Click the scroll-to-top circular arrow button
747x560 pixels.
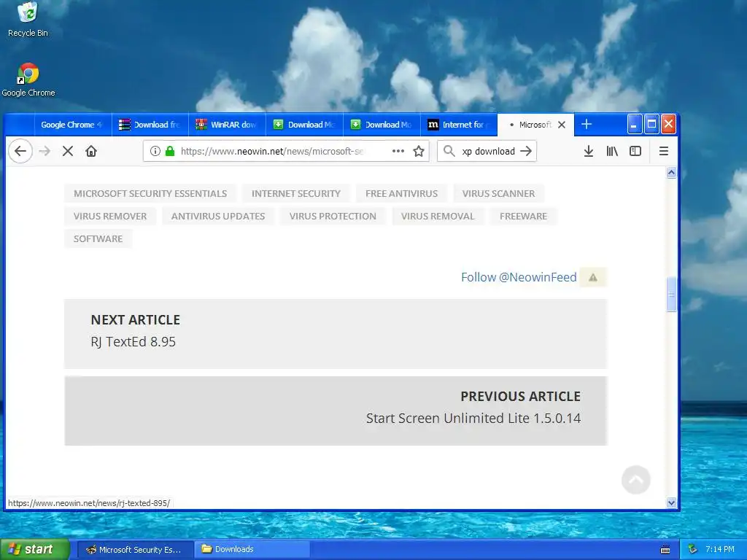[x=636, y=480]
